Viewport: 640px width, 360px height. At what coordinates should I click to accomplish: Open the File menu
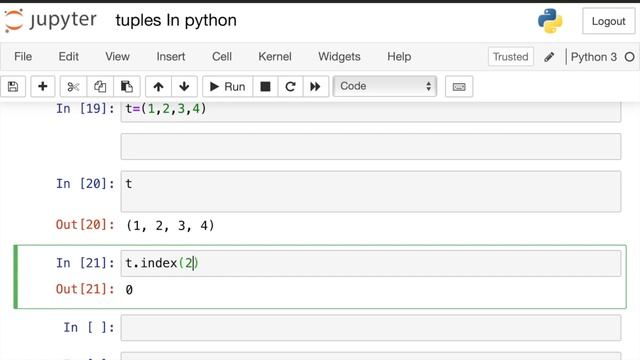click(23, 56)
